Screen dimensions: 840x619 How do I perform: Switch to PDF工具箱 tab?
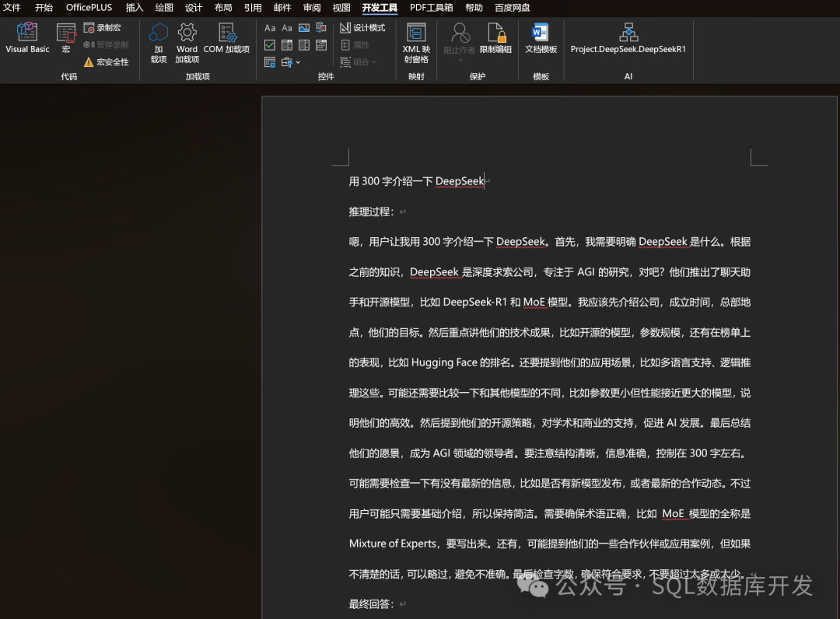pyautogui.click(x=431, y=8)
